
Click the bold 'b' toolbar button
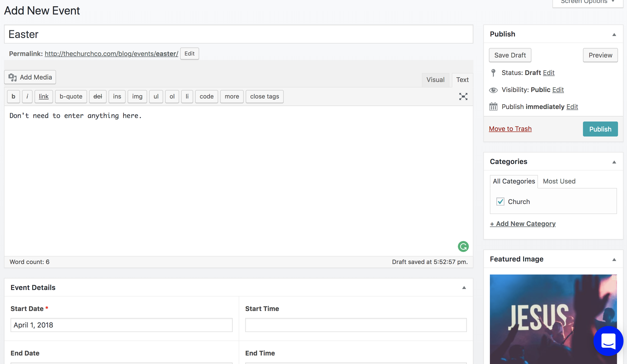[14, 96]
